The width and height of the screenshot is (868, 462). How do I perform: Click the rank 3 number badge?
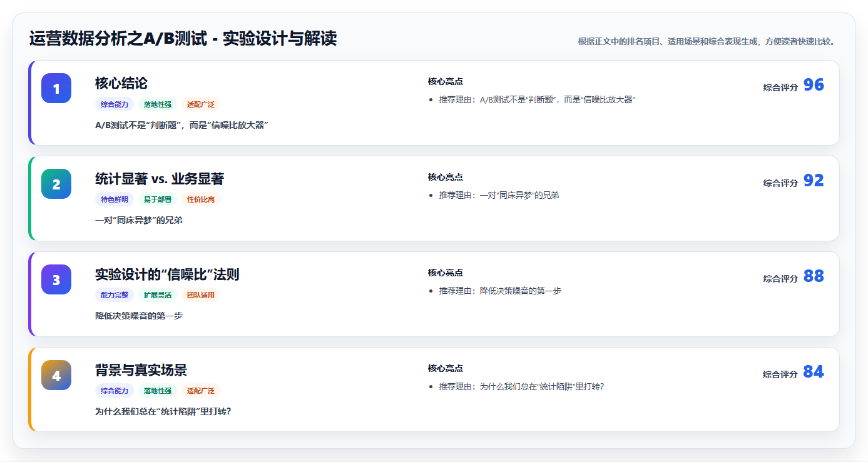tap(56, 279)
